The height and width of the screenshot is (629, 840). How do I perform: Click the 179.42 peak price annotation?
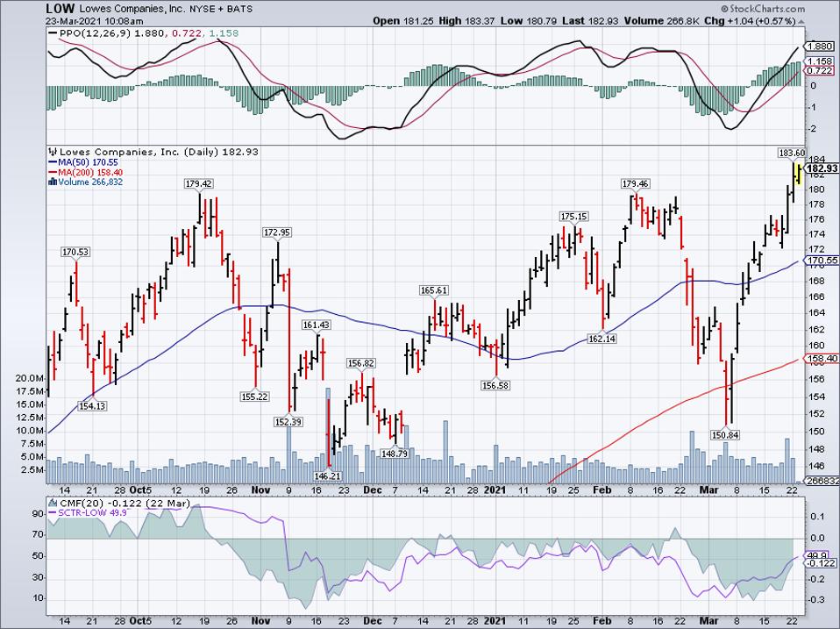click(199, 183)
